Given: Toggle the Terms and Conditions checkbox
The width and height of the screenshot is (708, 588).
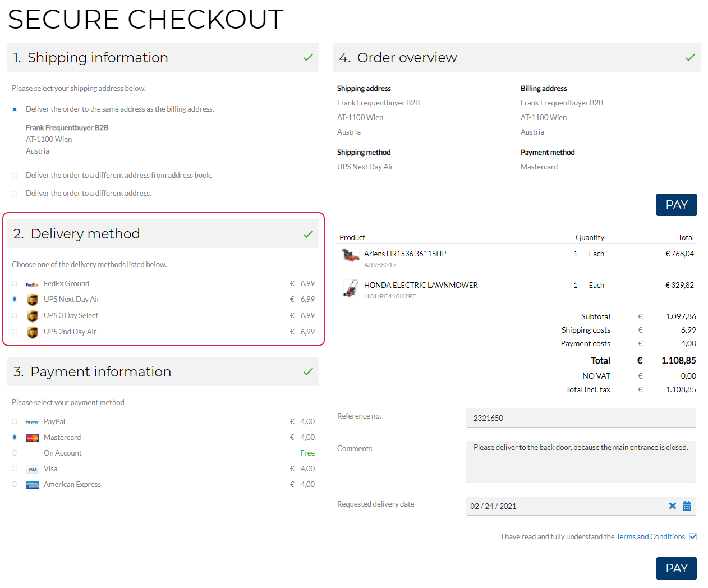Looking at the screenshot, I should point(693,537).
